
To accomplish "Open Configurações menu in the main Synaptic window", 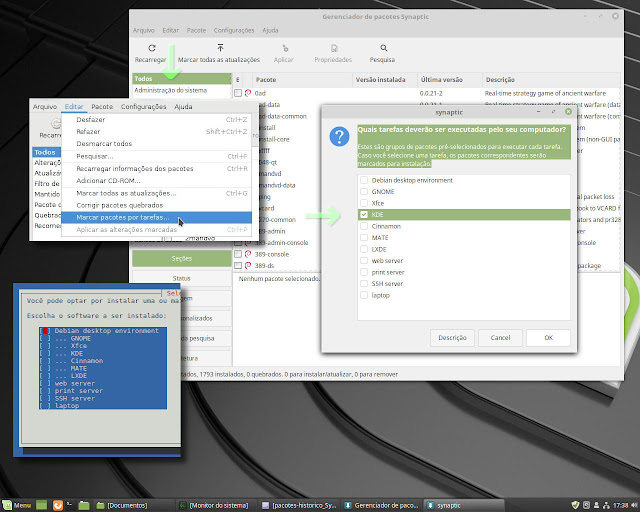I will [x=234, y=30].
